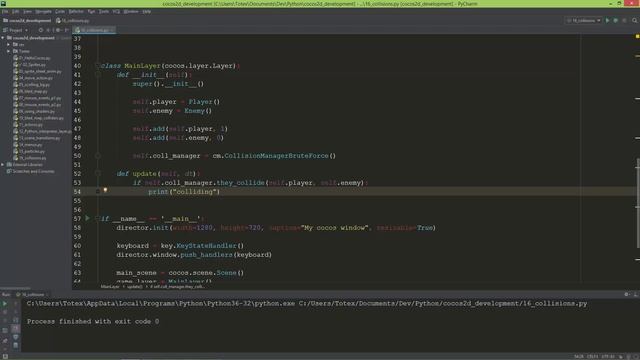Image resolution: width=640 pixels, height=360 pixels.
Task: Run the 16_collisions configuration from the toolbar
Action: click(x=607, y=20)
